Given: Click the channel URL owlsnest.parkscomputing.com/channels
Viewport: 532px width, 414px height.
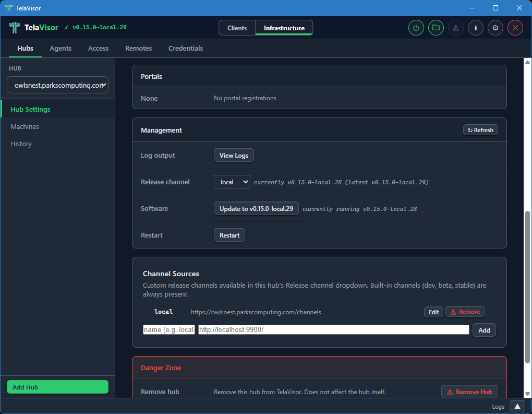Looking at the screenshot, I should tap(256, 312).
